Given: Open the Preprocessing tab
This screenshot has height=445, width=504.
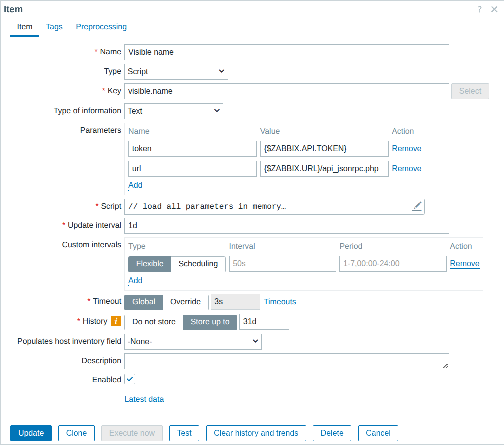Looking at the screenshot, I should pyautogui.click(x=101, y=27).
